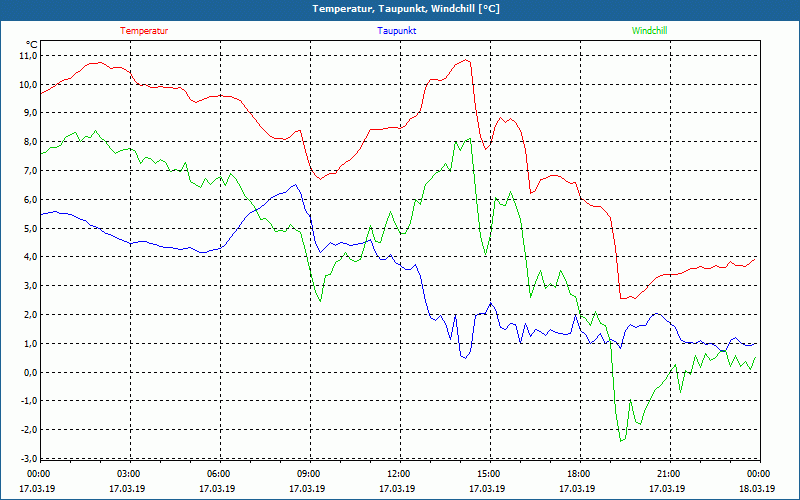
Task: Click the '03:00' x-axis time label
Action: click(128, 474)
